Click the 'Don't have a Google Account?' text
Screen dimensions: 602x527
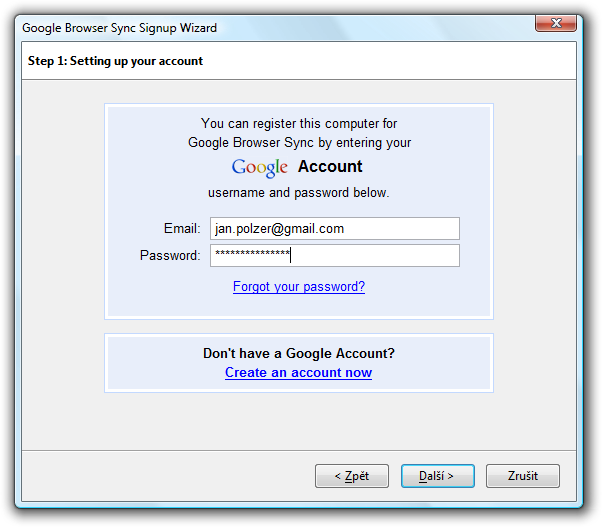(x=299, y=353)
